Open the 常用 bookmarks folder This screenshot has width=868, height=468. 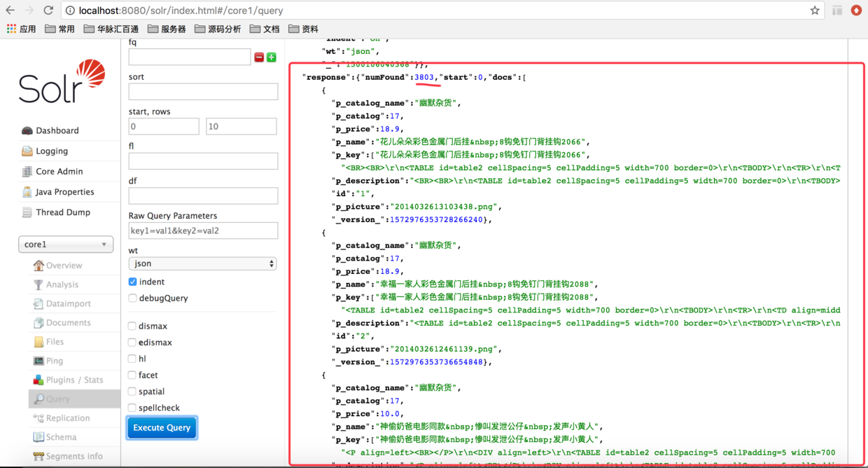[x=59, y=29]
